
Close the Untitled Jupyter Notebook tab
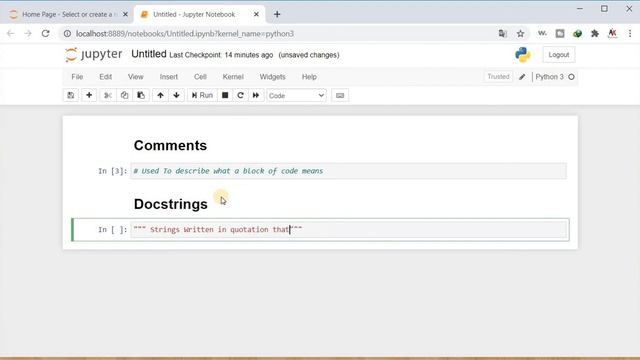point(256,14)
